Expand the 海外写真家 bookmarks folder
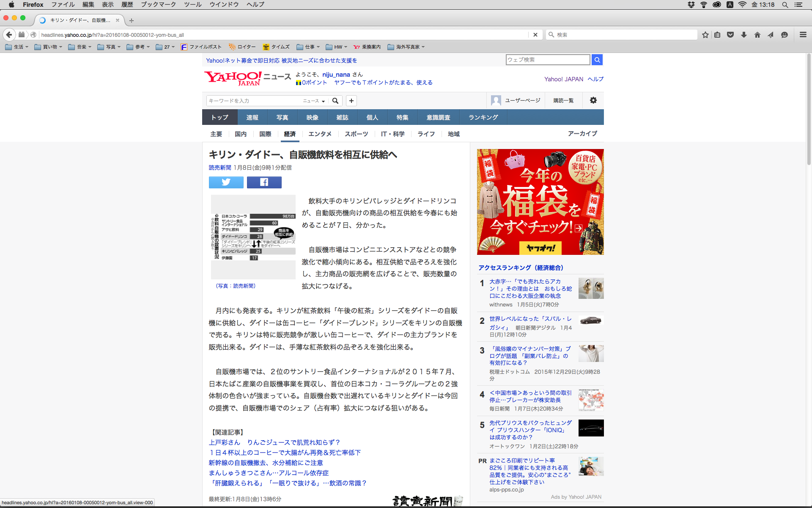This screenshot has width=812, height=508. pos(406,47)
